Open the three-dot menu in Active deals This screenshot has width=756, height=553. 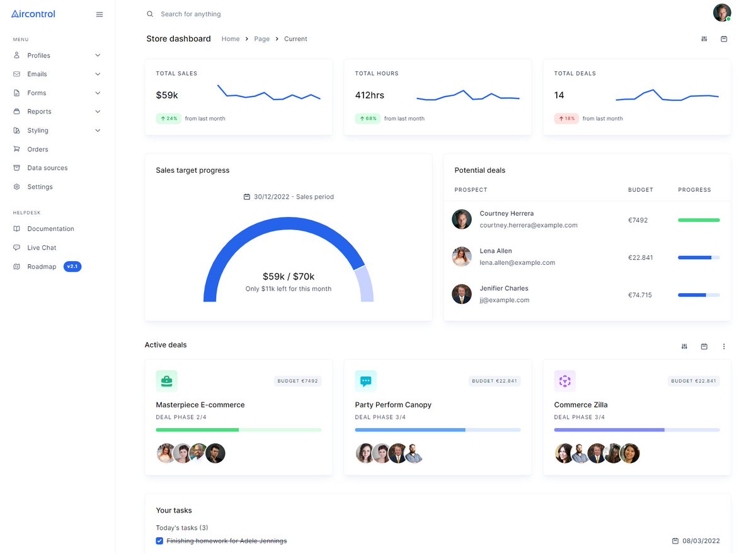tap(723, 346)
